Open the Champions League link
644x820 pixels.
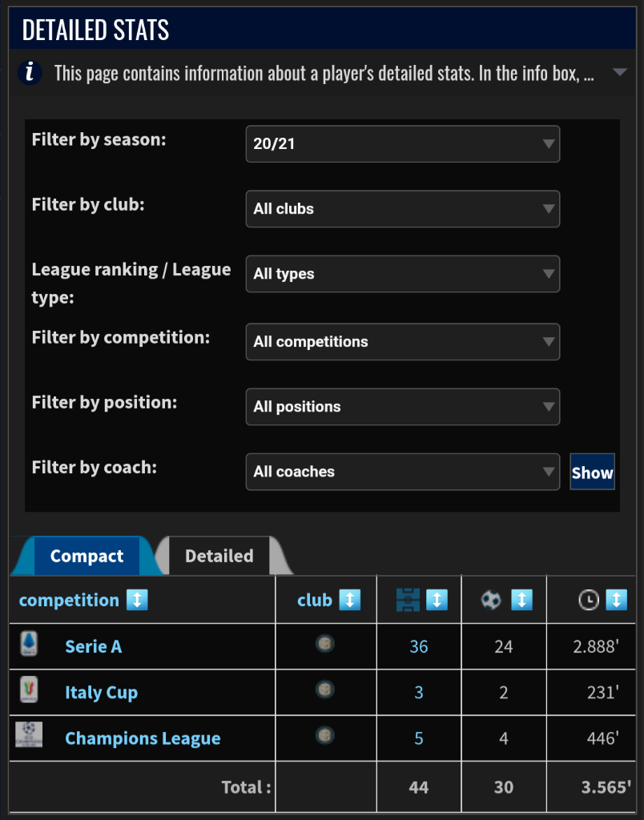pyautogui.click(x=143, y=738)
